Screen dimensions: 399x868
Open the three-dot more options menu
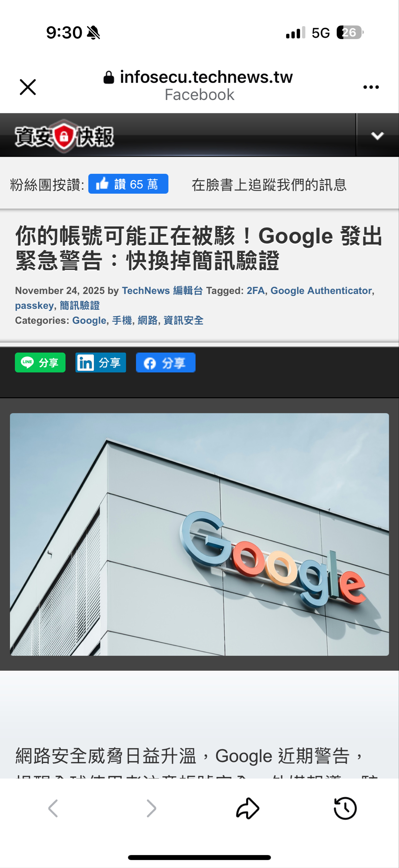(371, 87)
